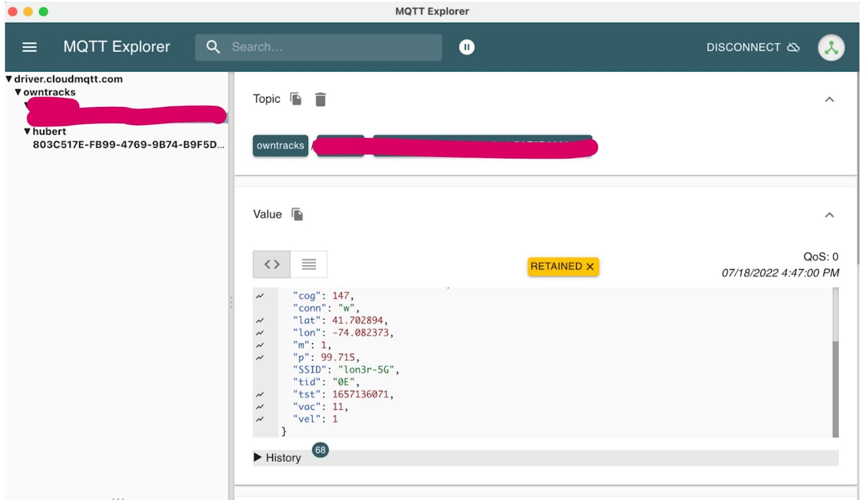Viewport: 868px width, 500px height.
Task: Copy the value to clipboard
Action: pyautogui.click(x=297, y=214)
